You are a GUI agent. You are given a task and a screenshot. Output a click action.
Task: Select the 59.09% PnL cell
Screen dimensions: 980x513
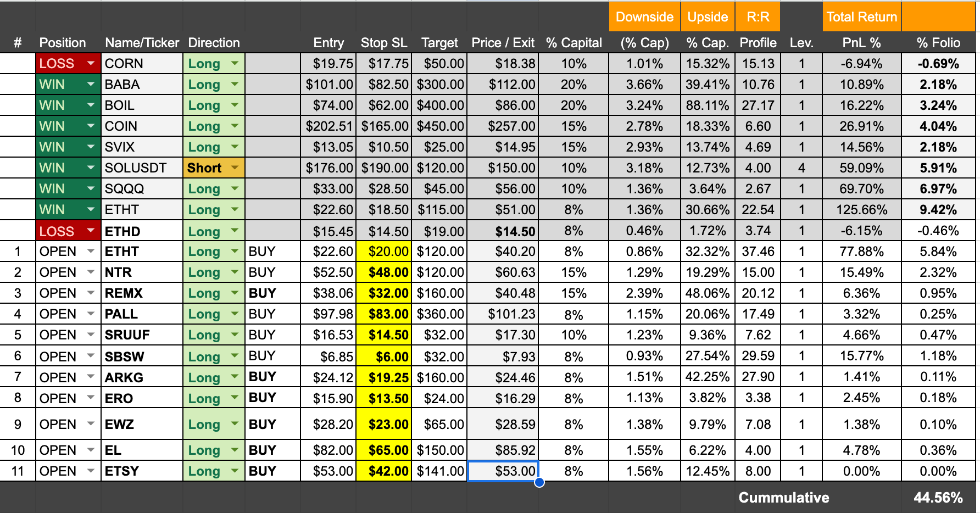tap(861, 168)
